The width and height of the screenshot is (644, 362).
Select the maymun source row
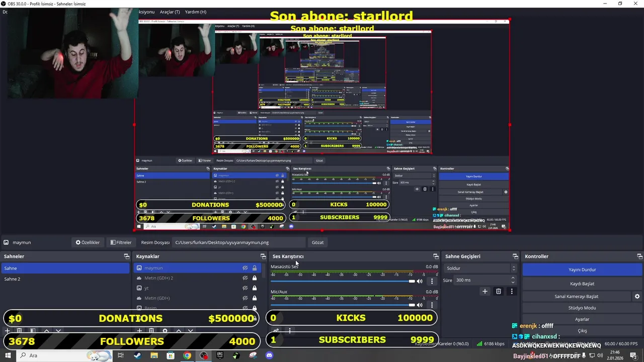coord(197,268)
